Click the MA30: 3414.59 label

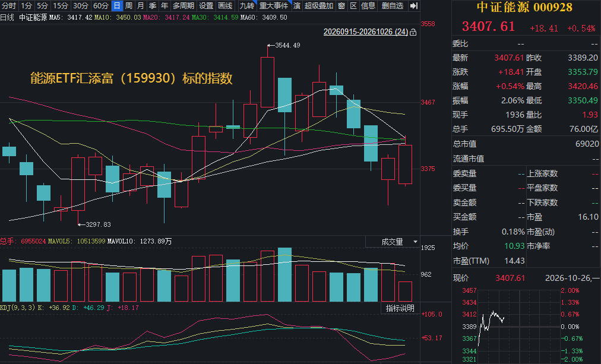tap(215, 17)
